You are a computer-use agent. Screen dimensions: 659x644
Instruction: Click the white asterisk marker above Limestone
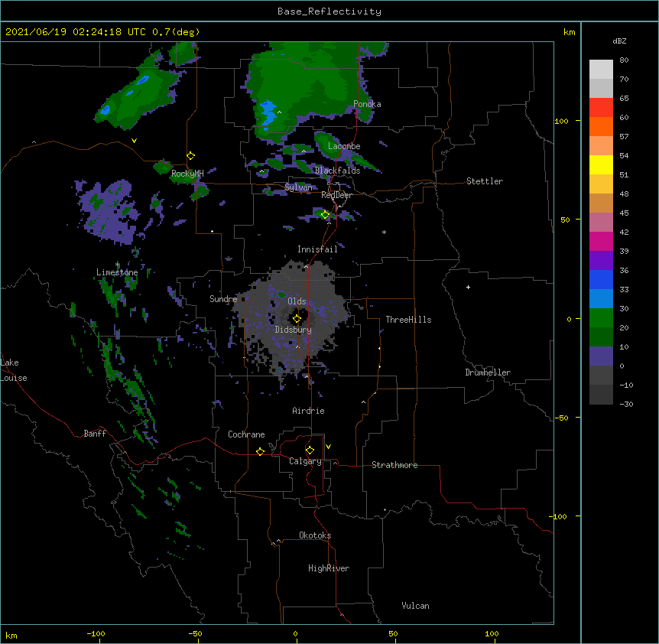118,265
